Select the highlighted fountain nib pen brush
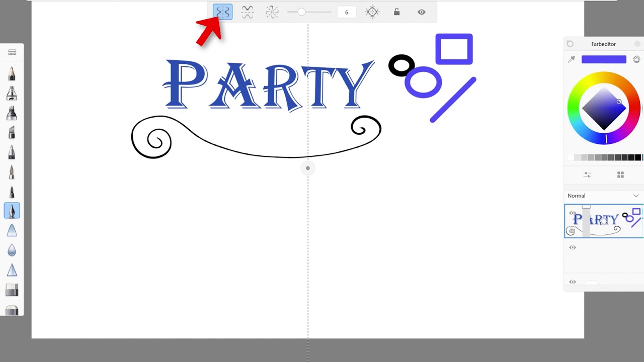Screen dimensions: 644x362 tap(12, 211)
